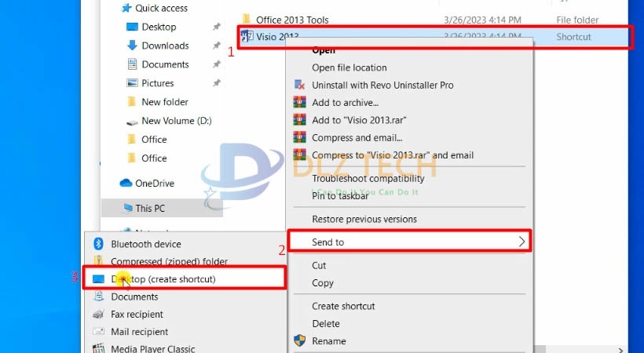Click the Visio 2013 shortcut icon
The width and height of the screenshot is (644, 353).
click(247, 36)
